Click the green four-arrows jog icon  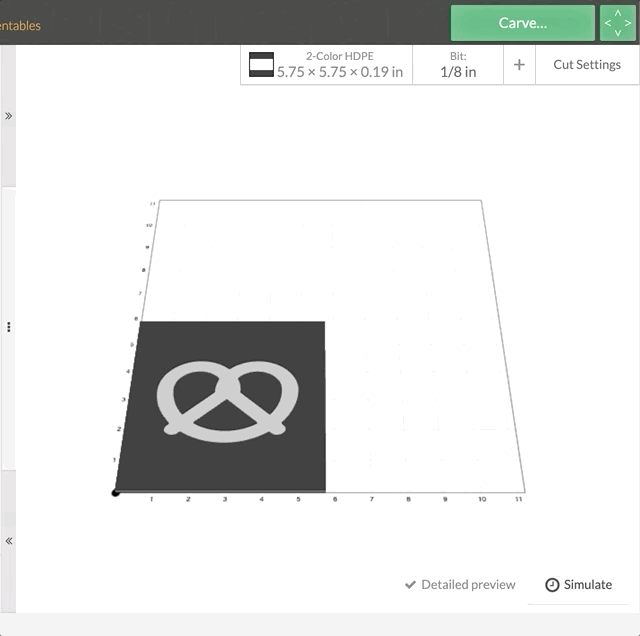(617, 23)
